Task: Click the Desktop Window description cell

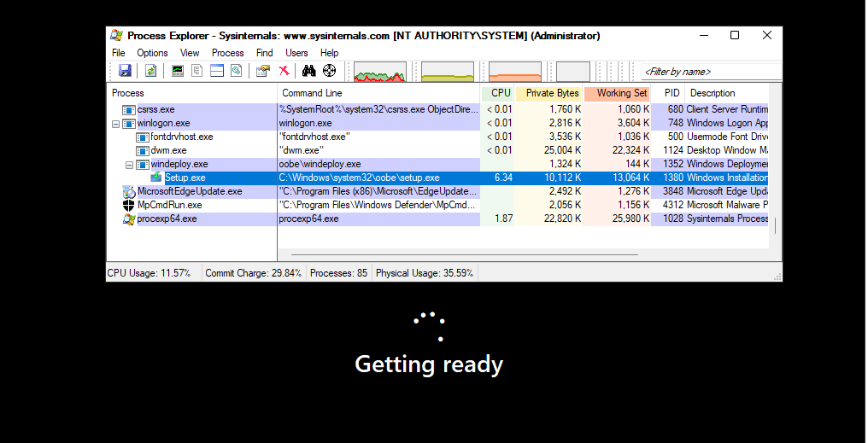Action: (x=727, y=150)
